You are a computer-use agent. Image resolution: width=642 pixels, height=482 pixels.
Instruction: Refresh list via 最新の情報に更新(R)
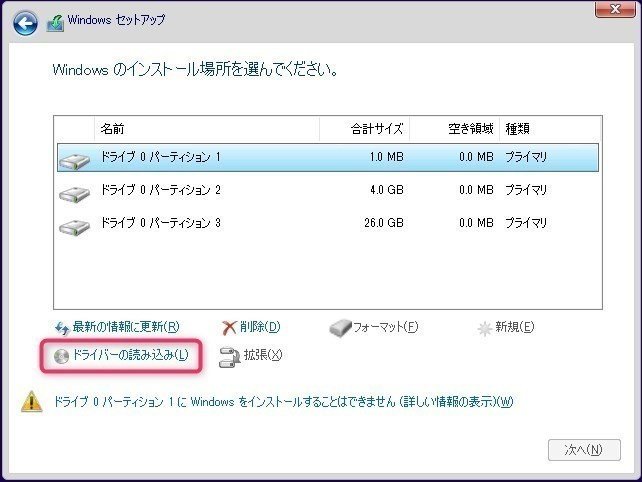click(126, 327)
